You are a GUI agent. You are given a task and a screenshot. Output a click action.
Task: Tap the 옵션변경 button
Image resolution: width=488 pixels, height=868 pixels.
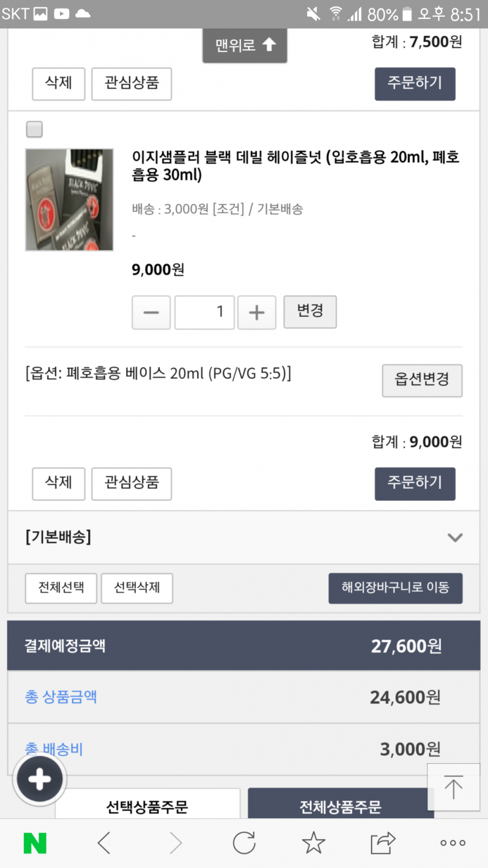422,380
